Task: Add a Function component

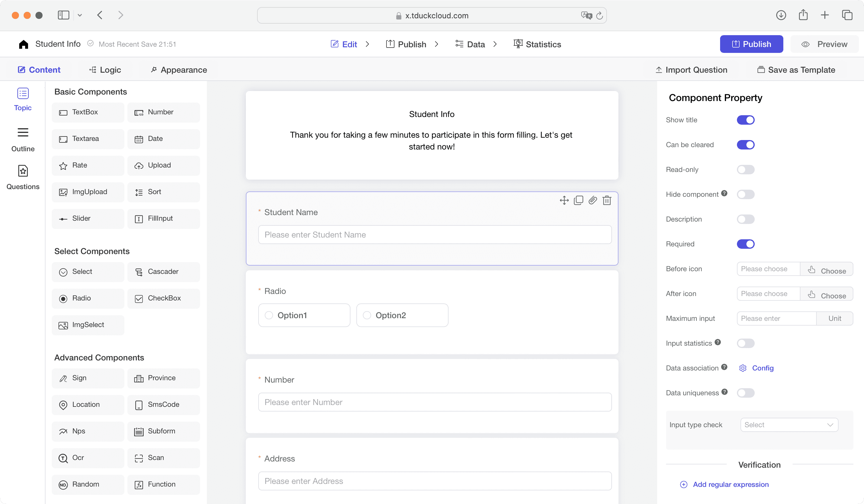Action: (163, 485)
